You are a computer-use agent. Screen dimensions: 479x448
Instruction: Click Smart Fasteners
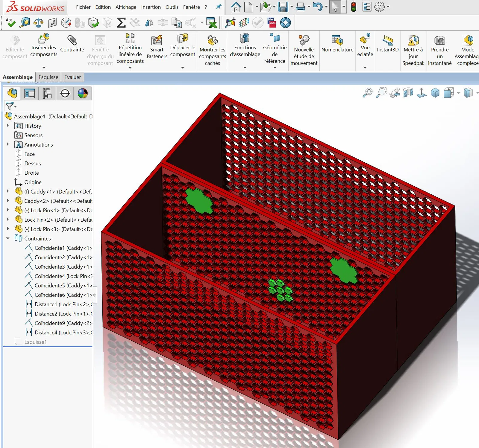click(x=157, y=47)
